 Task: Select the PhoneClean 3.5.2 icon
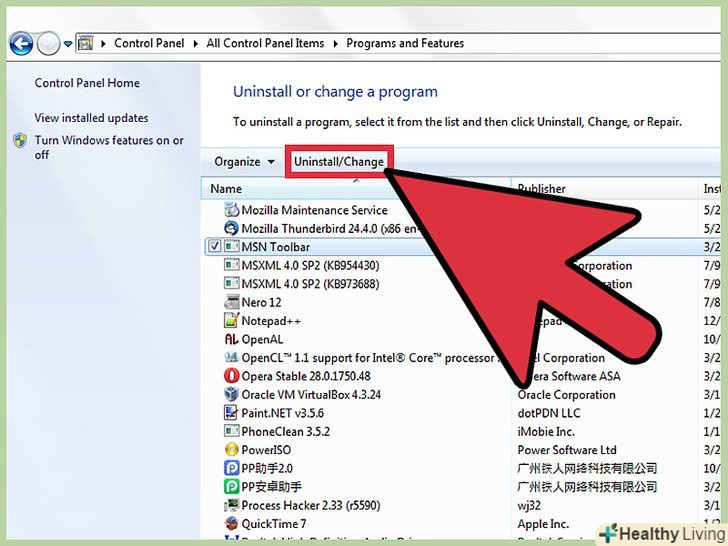tap(231, 431)
